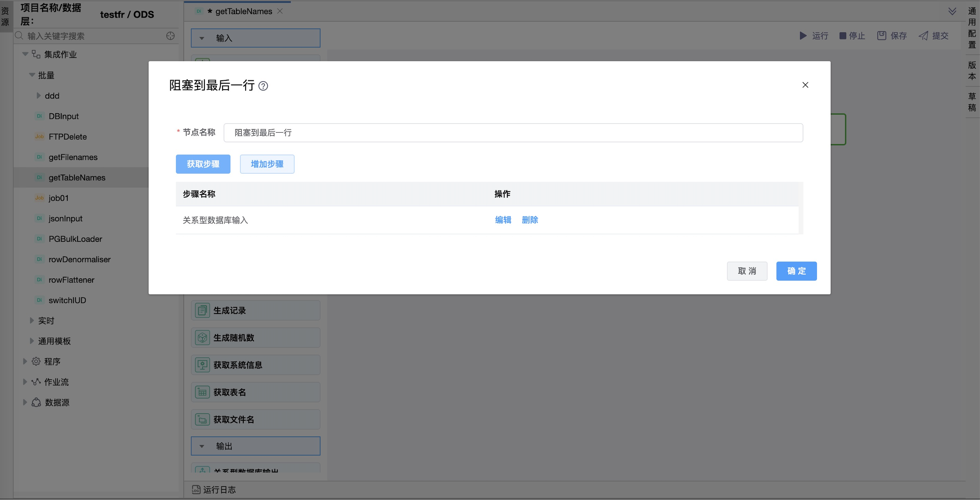Click the locate icon in the search box
The height and width of the screenshot is (500, 980).
coord(170,36)
